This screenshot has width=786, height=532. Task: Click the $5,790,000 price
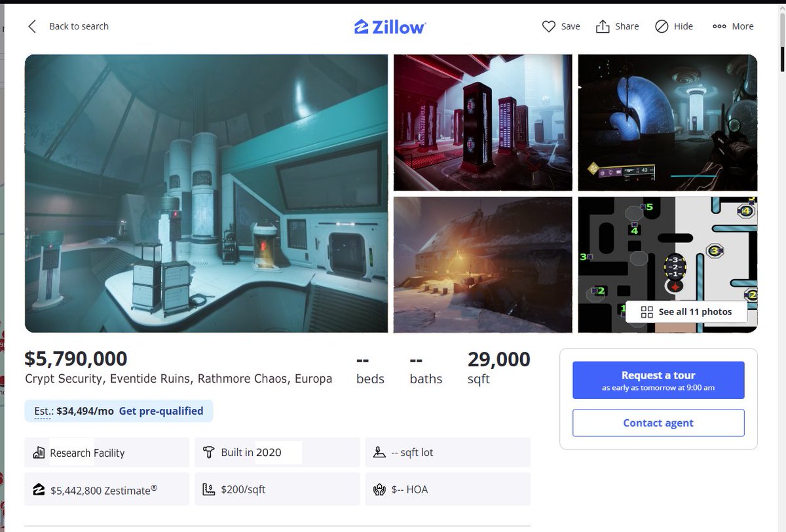click(x=76, y=359)
